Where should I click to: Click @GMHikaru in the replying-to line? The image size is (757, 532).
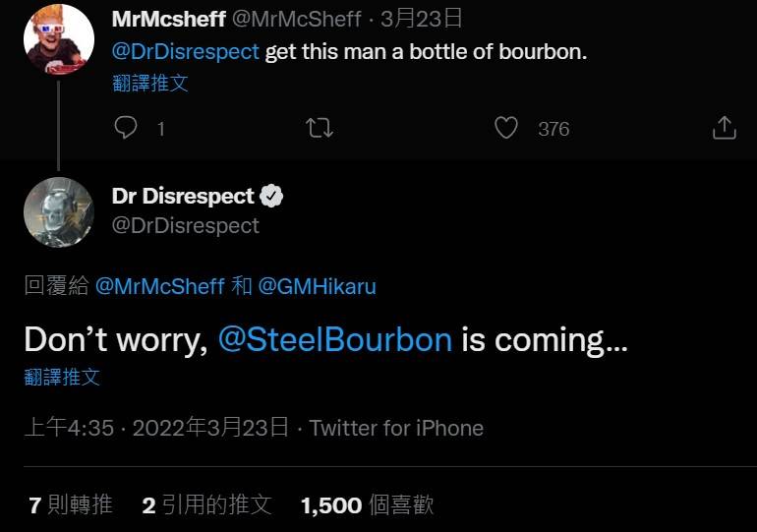pos(317,287)
